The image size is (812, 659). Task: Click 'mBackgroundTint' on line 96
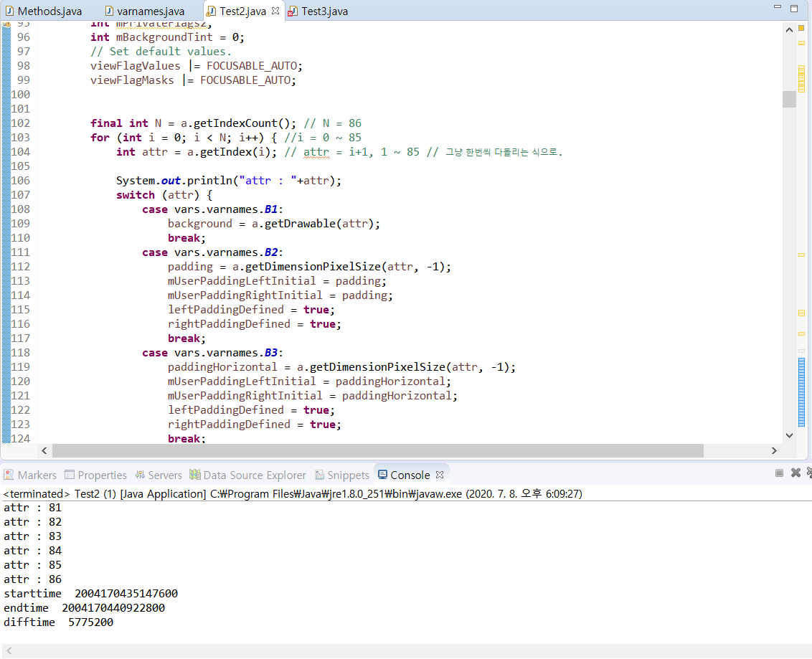(x=164, y=37)
